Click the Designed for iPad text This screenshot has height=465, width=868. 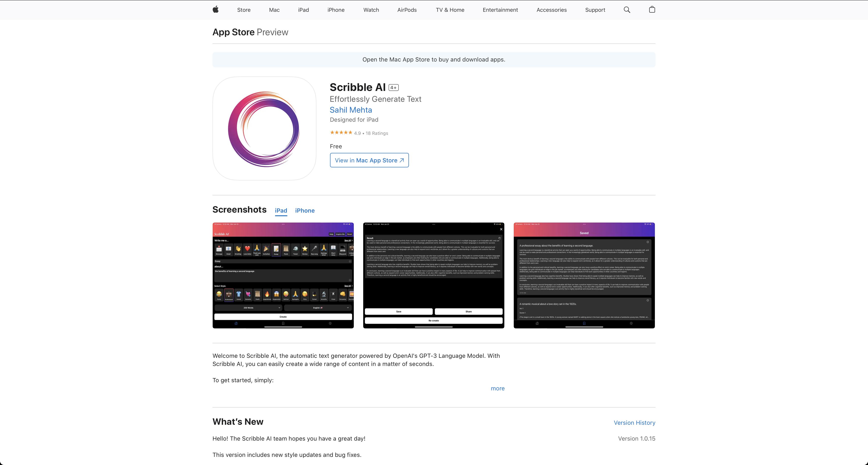(x=354, y=120)
